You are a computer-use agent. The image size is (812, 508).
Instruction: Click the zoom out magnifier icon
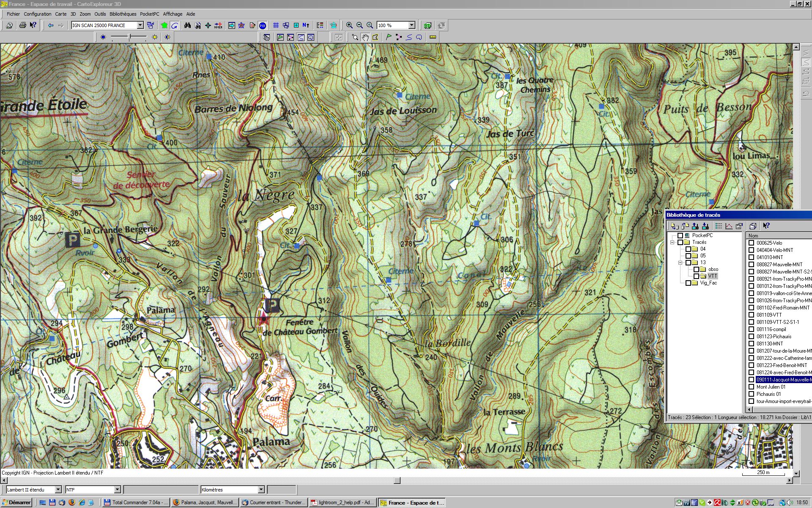pos(359,25)
